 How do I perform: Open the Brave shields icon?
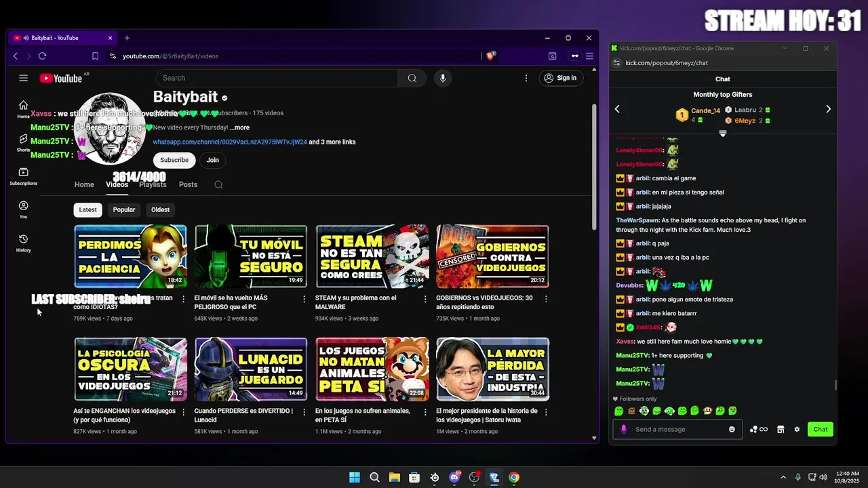[490, 56]
